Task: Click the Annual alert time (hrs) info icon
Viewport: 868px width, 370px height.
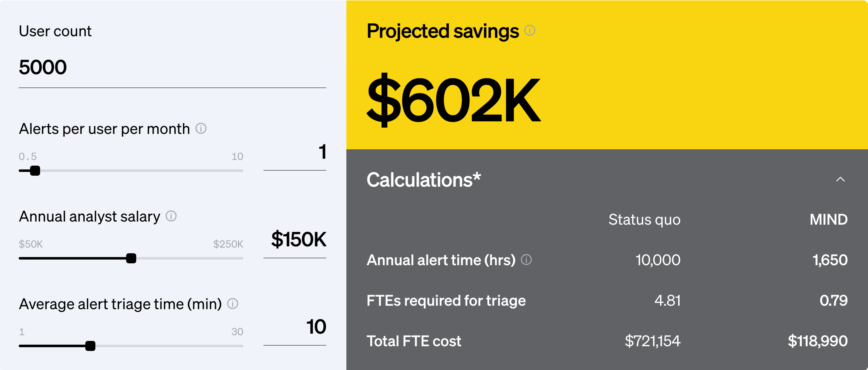Action: tap(526, 260)
